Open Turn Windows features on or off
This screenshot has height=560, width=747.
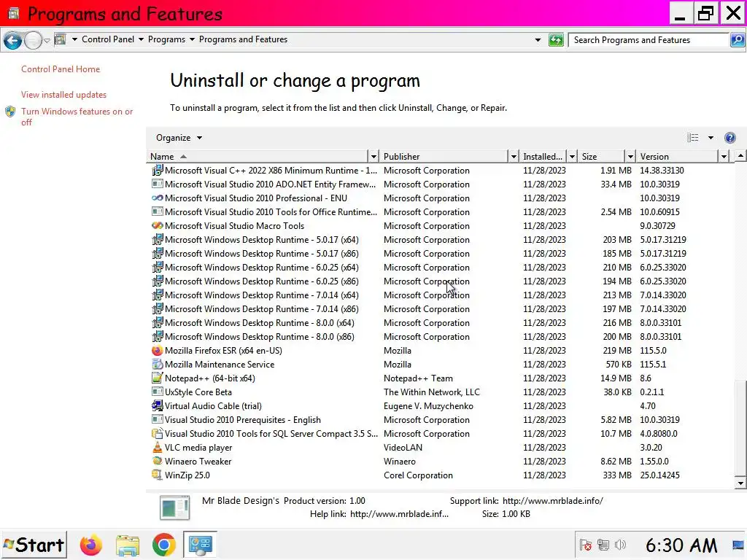coord(77,117)
